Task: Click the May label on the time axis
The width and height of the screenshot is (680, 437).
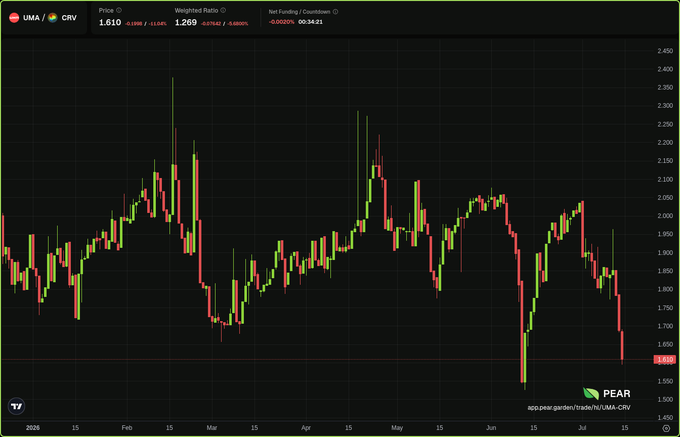Action: 397,428
